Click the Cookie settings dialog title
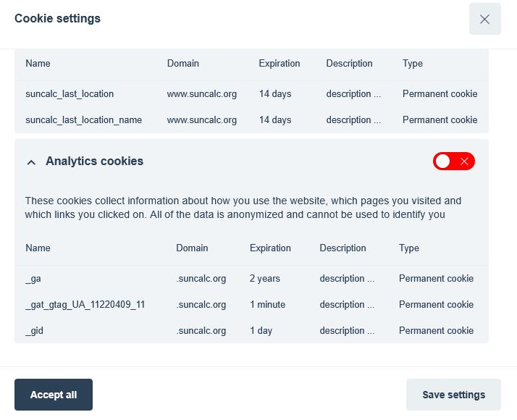 click(x=57, y=19)
